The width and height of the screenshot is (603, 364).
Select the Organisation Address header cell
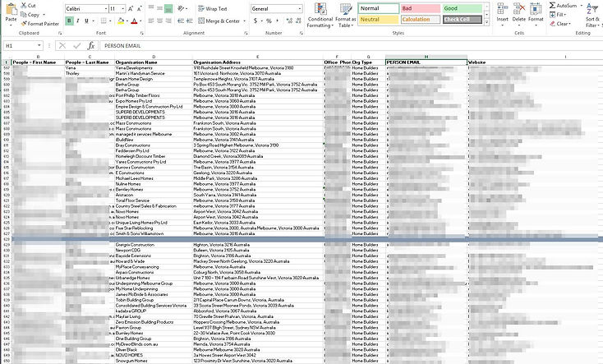(x=258, y=62)
